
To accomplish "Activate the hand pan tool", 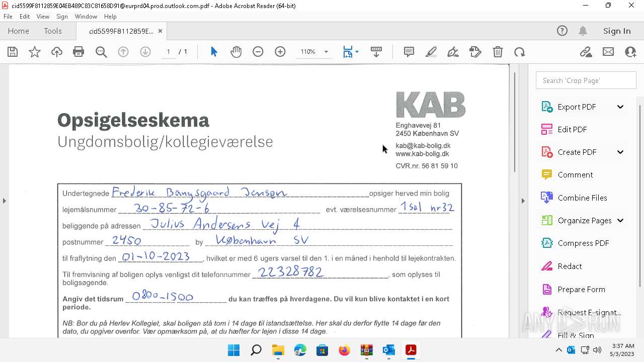I will 236,52.
